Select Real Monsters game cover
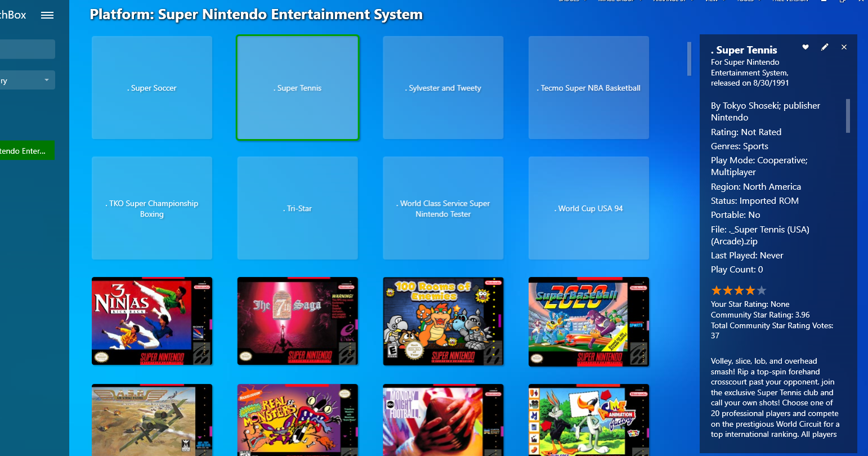Viewport: 868px width, 456px height. [x=298, y=420]
